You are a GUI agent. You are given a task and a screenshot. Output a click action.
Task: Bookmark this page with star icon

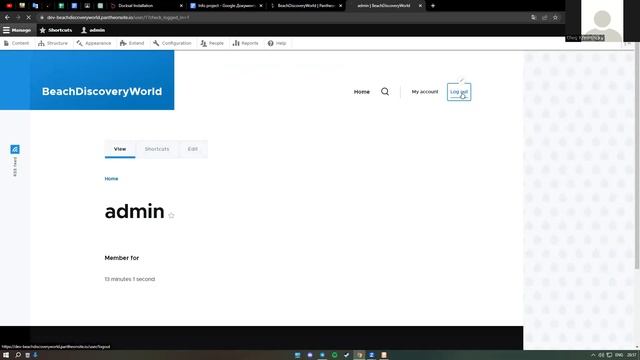[555, 18]
